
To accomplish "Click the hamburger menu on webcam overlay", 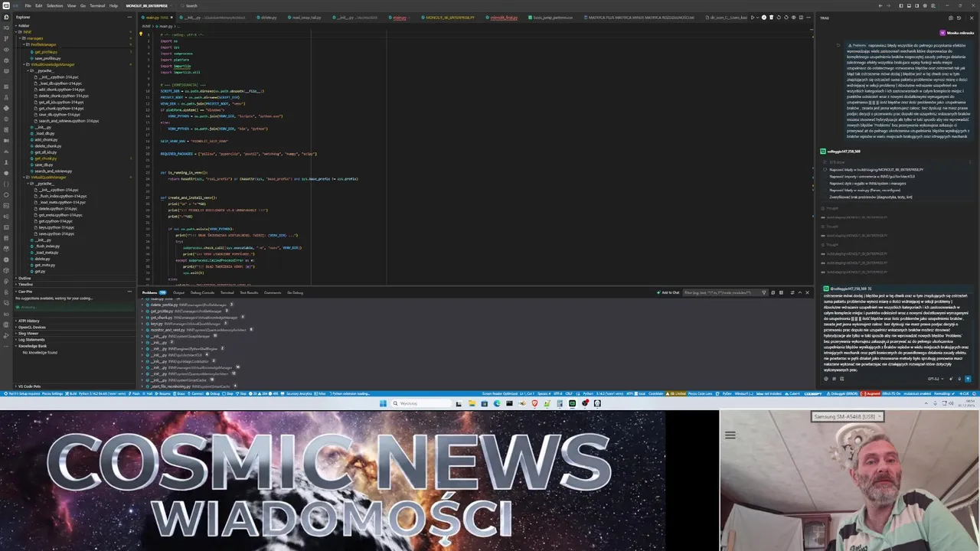I will click(x=730, y=435).
